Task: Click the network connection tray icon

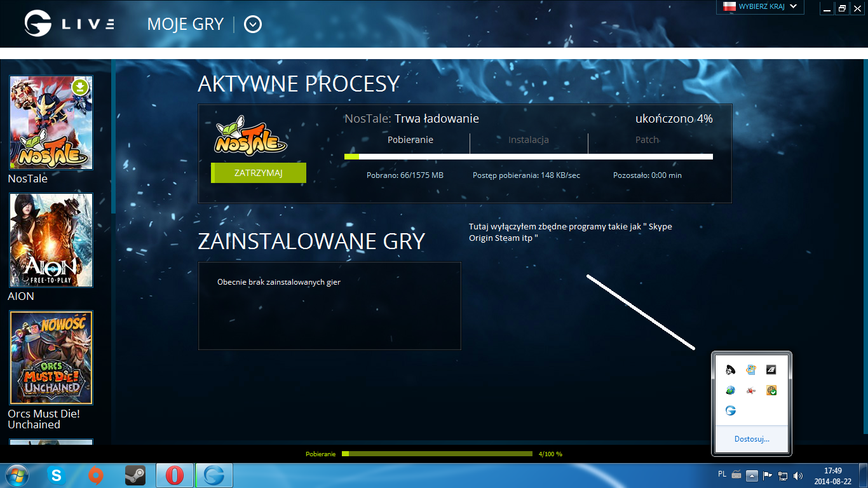Action: [783, 475]
